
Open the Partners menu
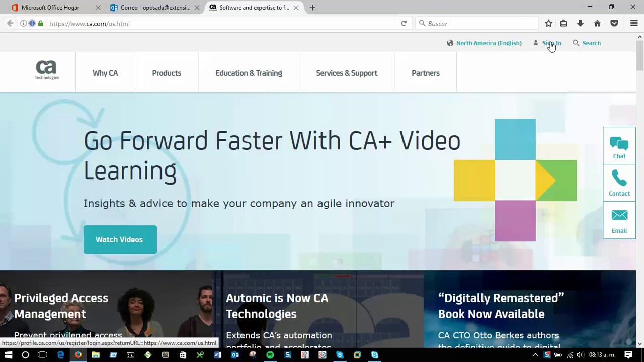[426, 73]
